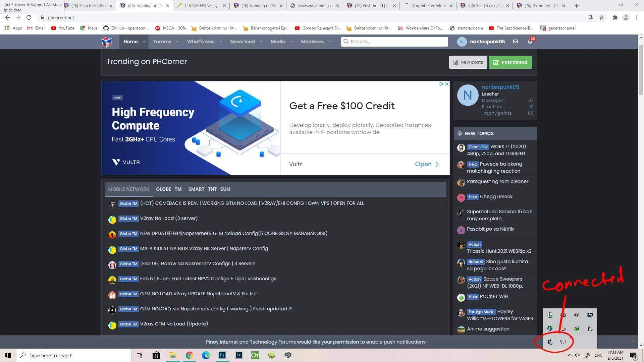Expand the Forums dropdown arrow
The height and width of the screenshot is (362, 644).
coord(177,42)
